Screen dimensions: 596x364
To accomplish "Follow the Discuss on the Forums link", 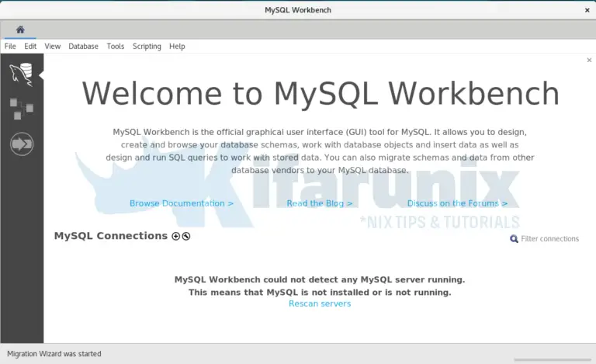I will click(457, 203).
